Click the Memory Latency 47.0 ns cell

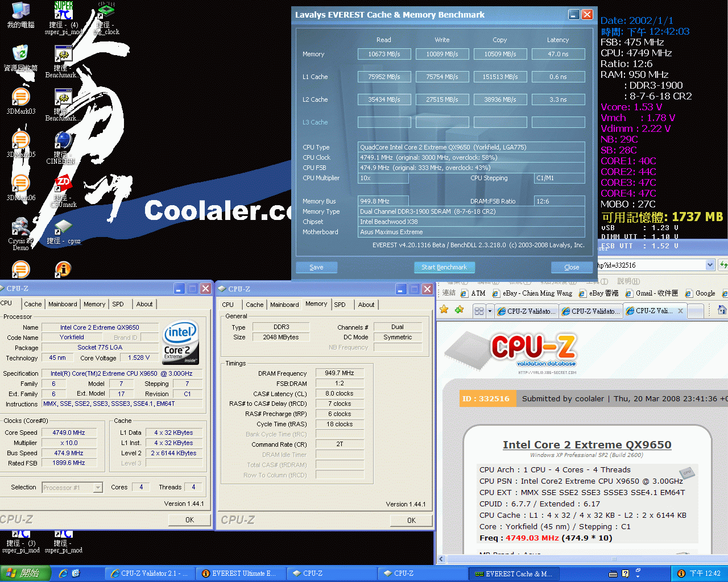558,54
